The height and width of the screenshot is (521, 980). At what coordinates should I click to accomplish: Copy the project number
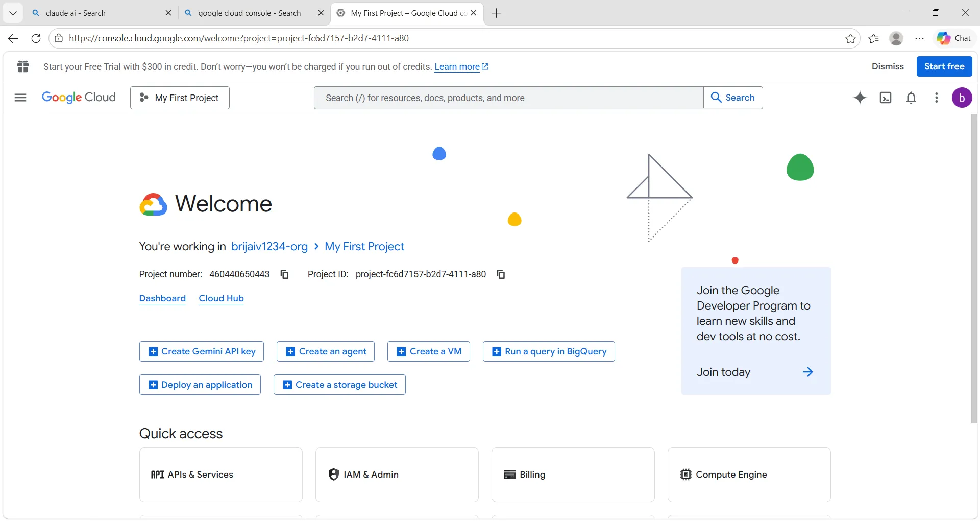click(x=285, y=275)
